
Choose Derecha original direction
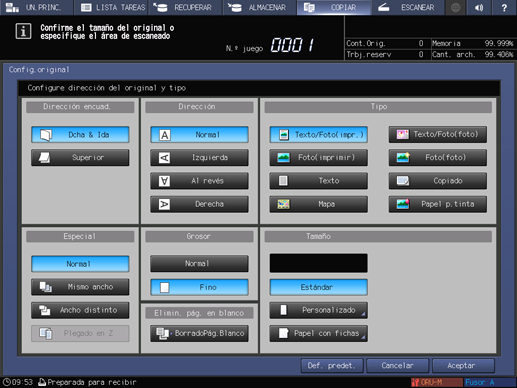199,204
